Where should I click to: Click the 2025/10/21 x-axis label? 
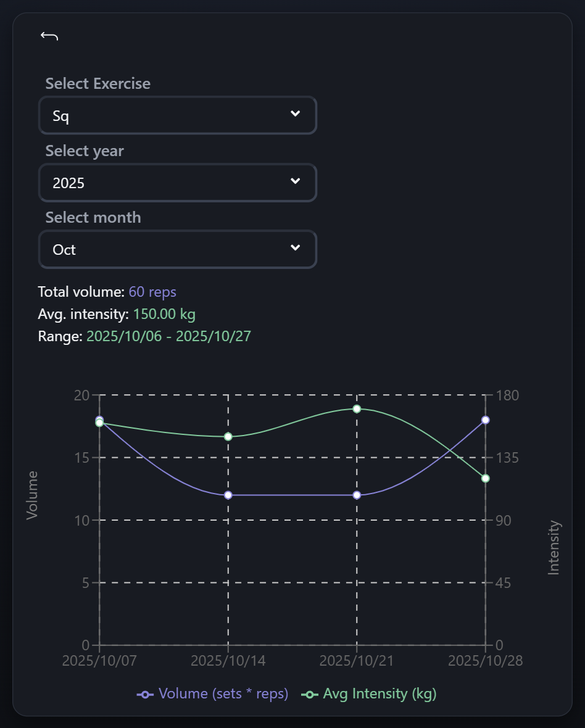(x=357, y=661)
